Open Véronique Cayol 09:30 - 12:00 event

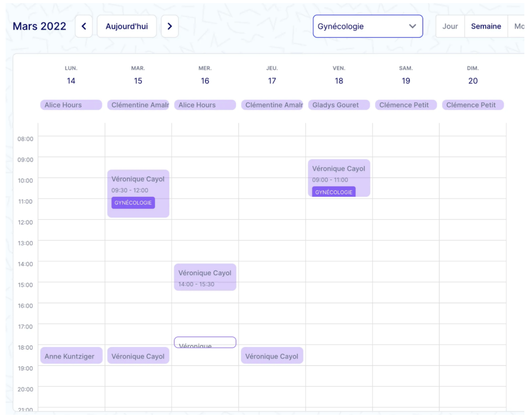pyautogui.click(x=138, y=194)
